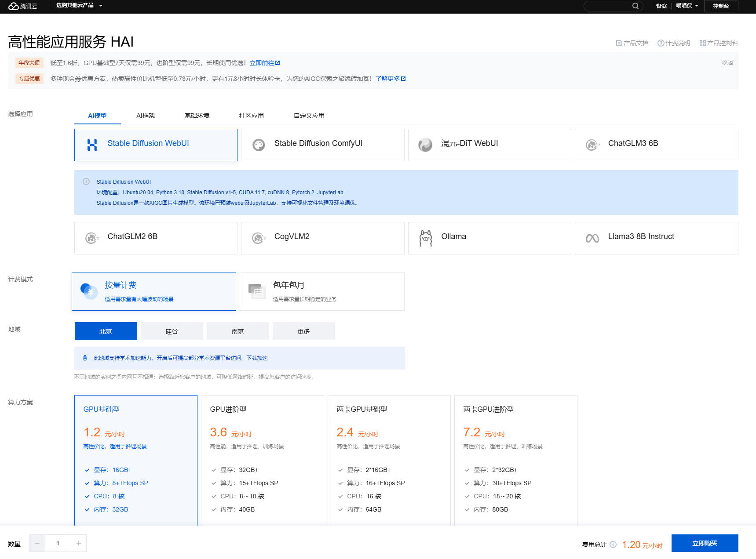This screenshot has height=559, width=756.
Task: Click the CogVLM2 icon
Action: 259,238
